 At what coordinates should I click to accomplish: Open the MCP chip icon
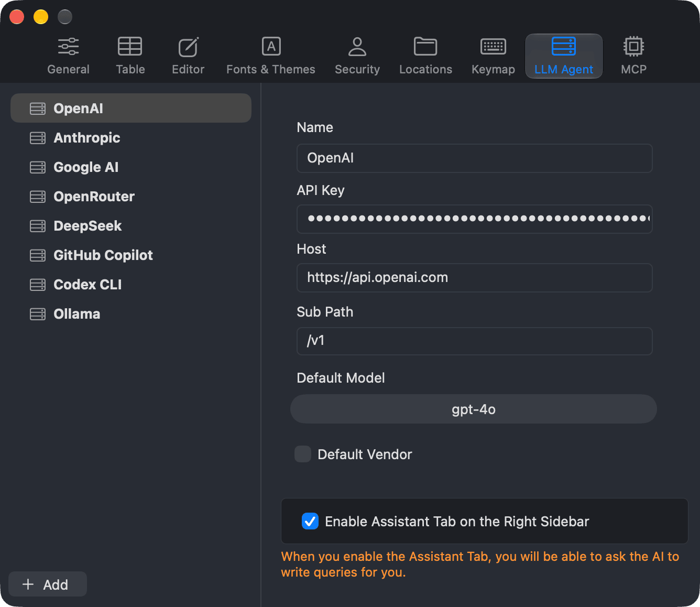tap(633, 47)
